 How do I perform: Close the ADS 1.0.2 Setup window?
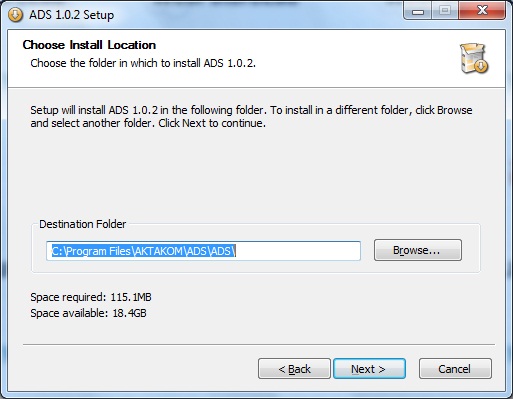(x=482, y=11)
